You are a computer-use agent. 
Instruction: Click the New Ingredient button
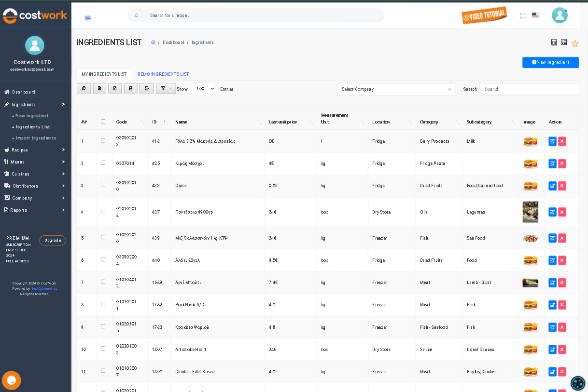(x=550, y=62)
